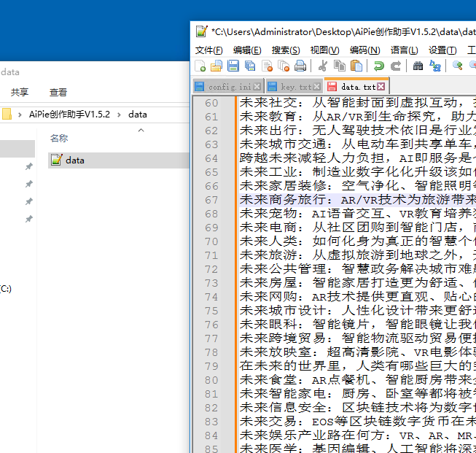Click the notepad icon of the data file
Screen dimensions: 476x453
tap(57, 160)
